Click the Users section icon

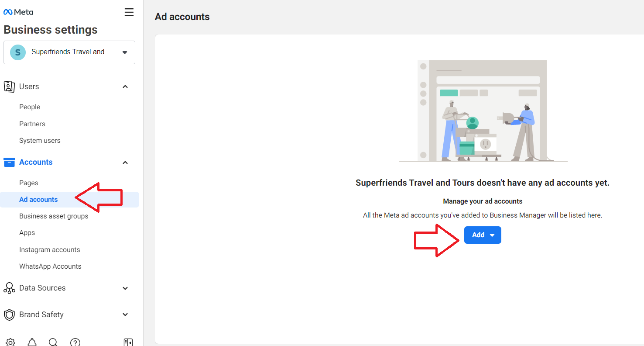(9, 86)
